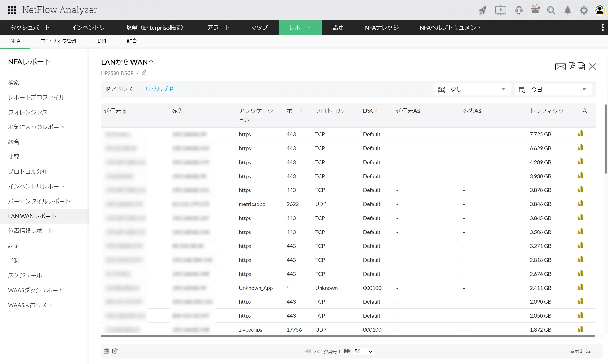Viewport: 608px width, 364px height.
Task: Export report as CSV icon
Action: 581,66
